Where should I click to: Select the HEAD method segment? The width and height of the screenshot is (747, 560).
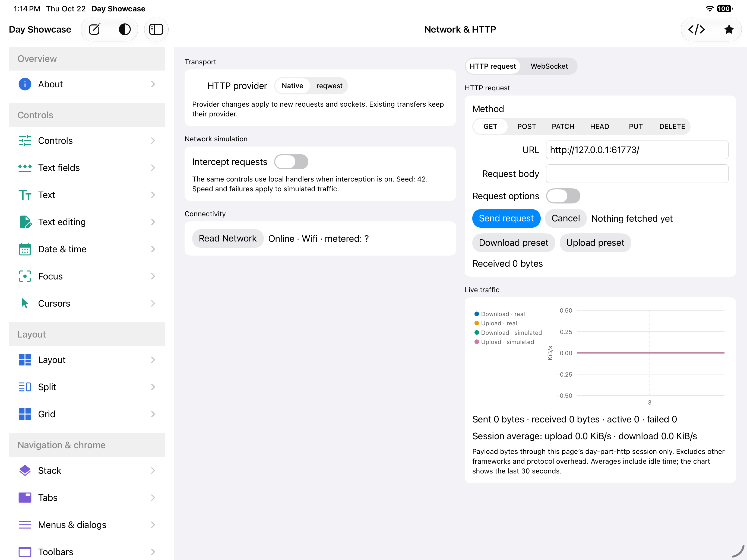599,126
